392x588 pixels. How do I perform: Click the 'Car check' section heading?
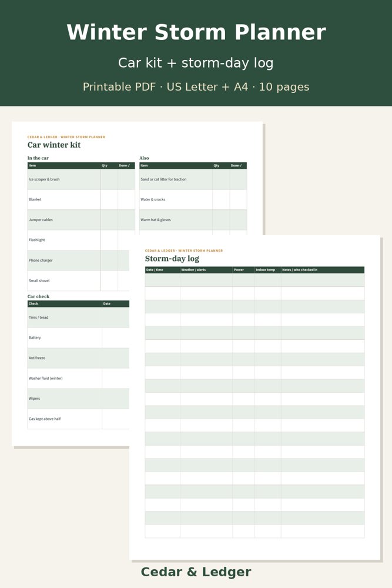(38, 296)
